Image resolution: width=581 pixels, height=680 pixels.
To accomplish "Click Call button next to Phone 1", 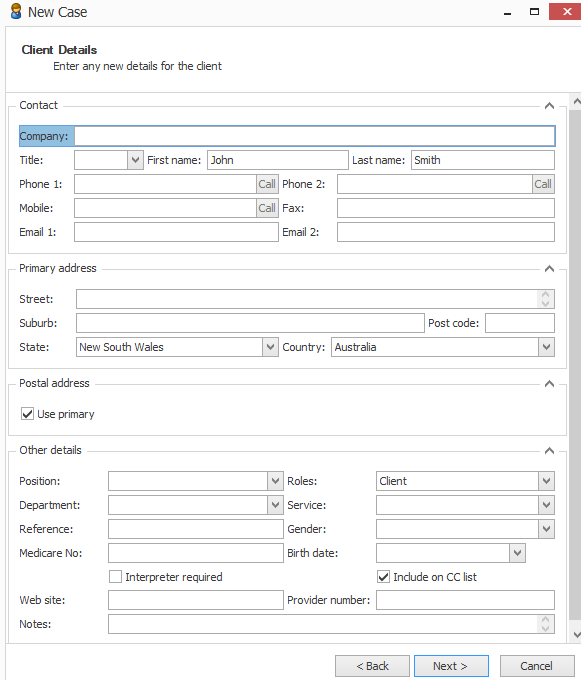I will coord(267,184).
